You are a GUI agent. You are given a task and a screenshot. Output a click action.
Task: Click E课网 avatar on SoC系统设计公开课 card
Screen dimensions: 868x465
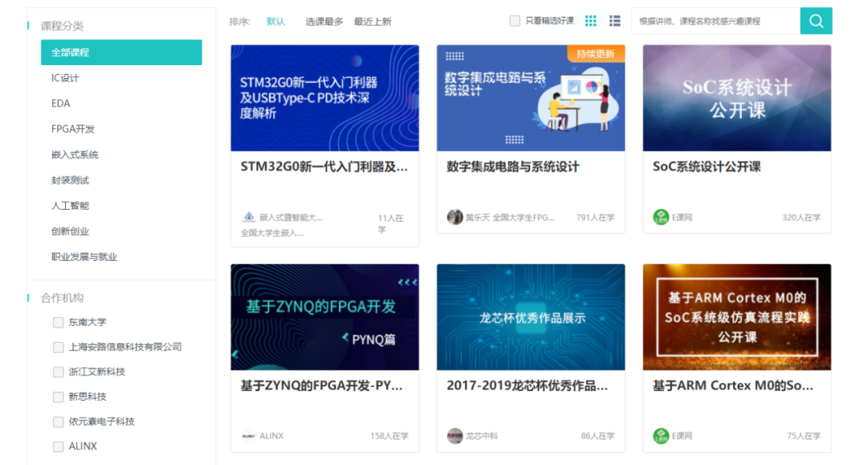(x=661, y=217)
